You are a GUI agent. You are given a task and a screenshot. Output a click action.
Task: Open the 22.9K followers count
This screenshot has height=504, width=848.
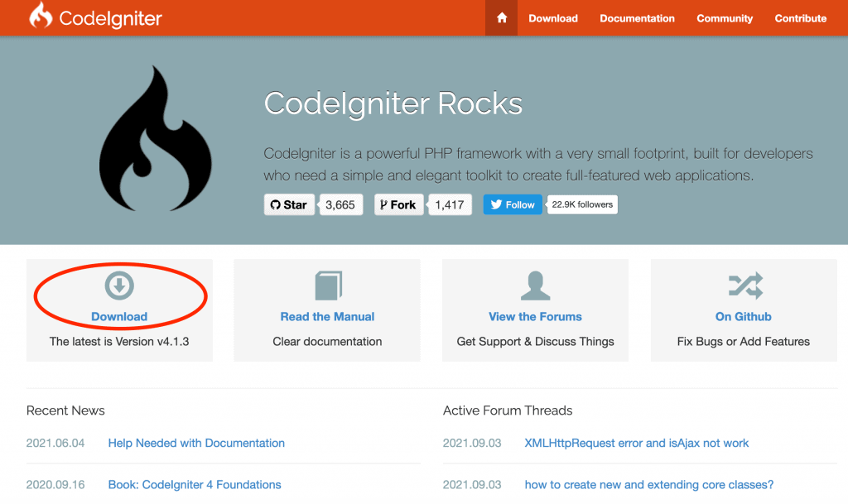point(582,204)
